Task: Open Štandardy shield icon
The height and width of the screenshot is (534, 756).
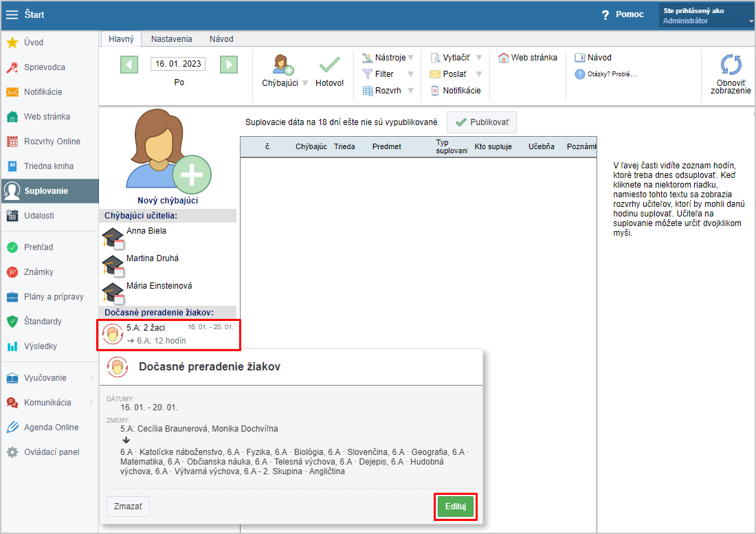Action: [x=12, y=322]
